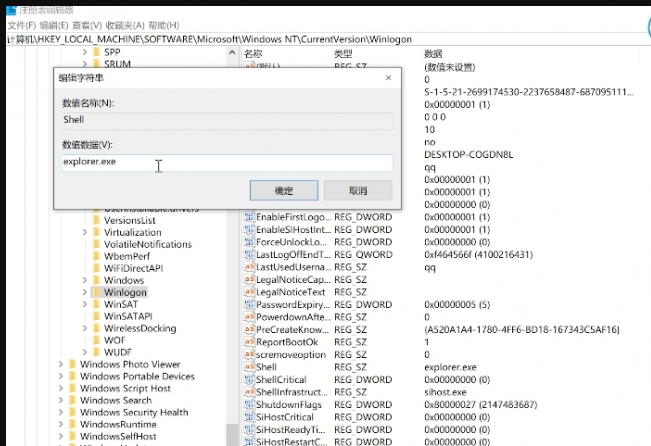This screenshot has height=446, width=651.
Task: Select the Windows Photo Viewer folder icon
Action: click(72, 364)
